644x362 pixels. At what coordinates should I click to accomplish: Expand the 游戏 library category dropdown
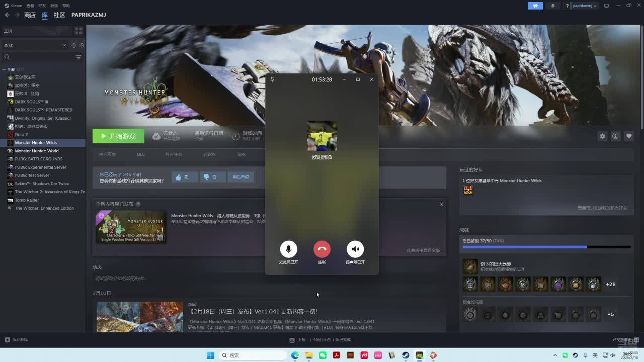(x=64, y=45)
